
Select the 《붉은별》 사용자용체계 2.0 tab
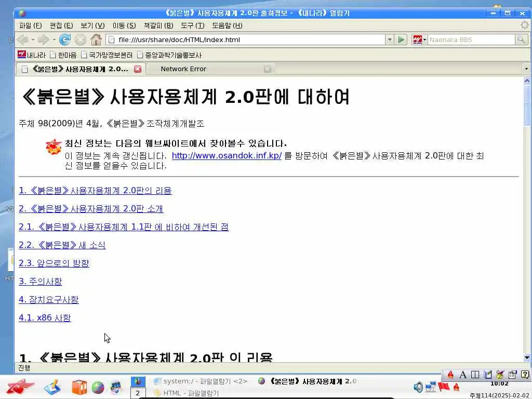80,69
